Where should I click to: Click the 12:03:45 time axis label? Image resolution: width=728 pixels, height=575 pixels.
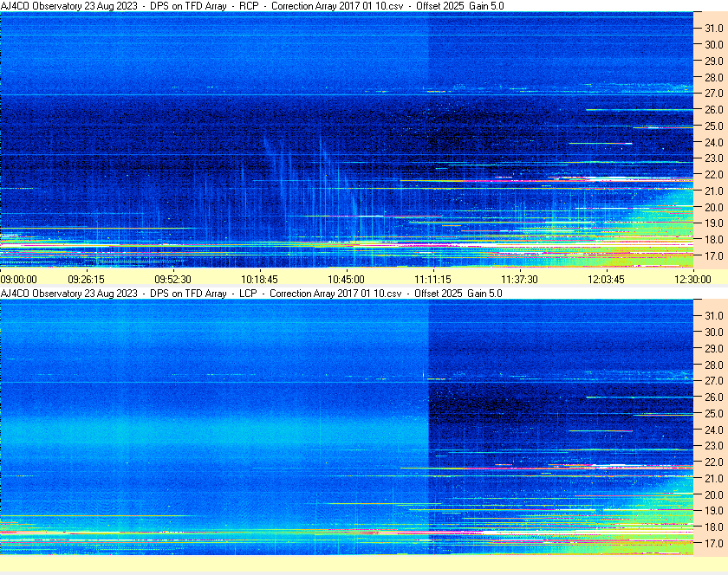[606, 279]
